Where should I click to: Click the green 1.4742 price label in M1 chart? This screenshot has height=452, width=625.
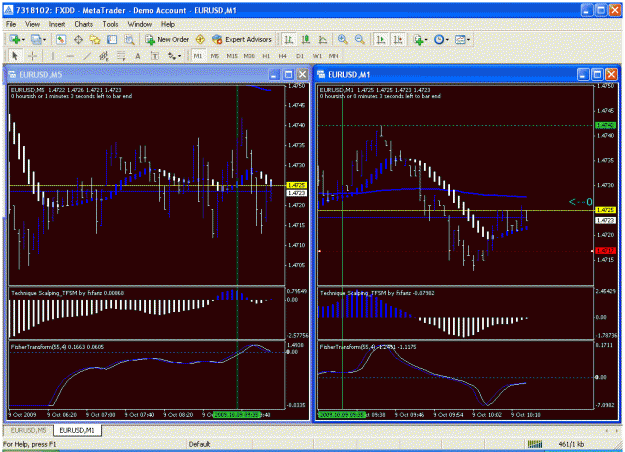[x=605, y=126]
